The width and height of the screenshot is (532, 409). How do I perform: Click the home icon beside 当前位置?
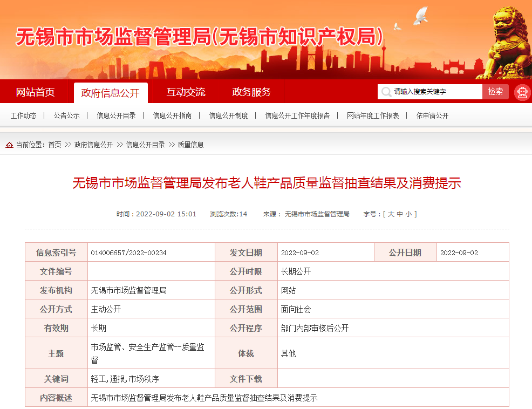[9, 145]
